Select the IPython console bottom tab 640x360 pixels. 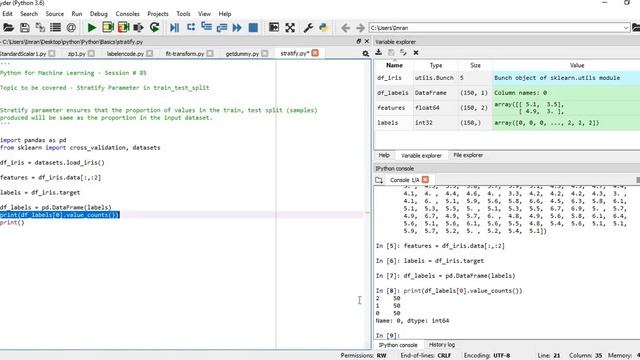click(398, 345)
